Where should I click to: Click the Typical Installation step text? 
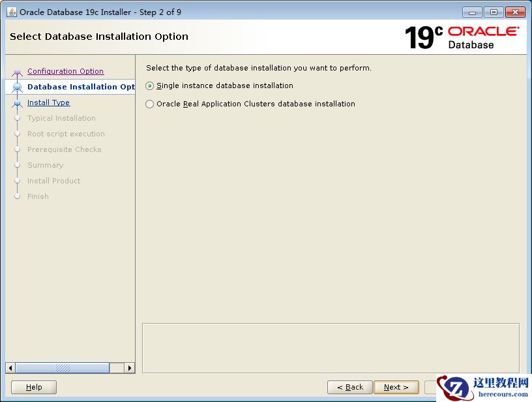(x=61, y=118)
